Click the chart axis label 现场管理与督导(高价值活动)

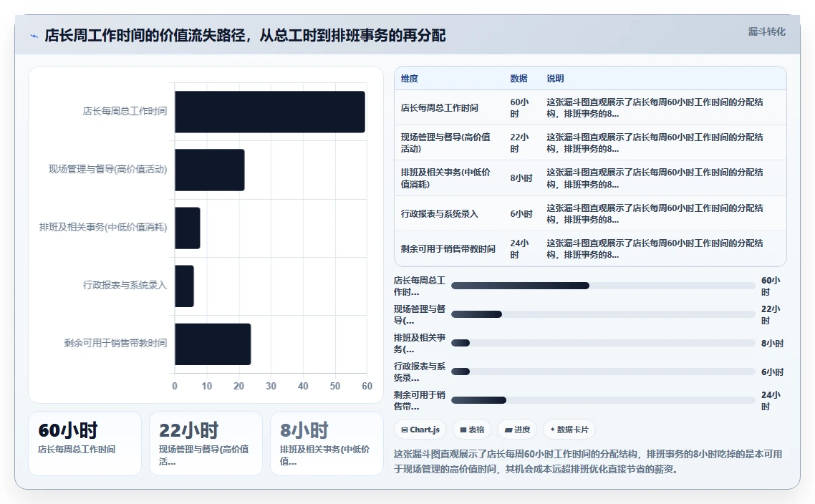(107, 170)
